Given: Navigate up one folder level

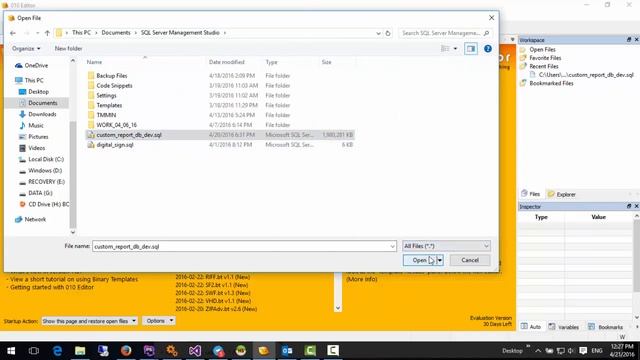Looking at the screenshot, I should coord(47,33).
